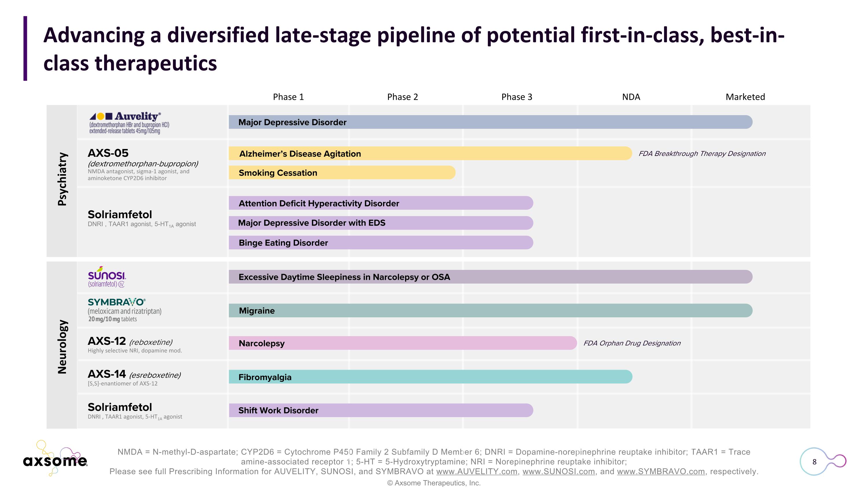The image size is (868, 488).
Task: Open the www.SUNOSI.com link
Action: point(558,472)
